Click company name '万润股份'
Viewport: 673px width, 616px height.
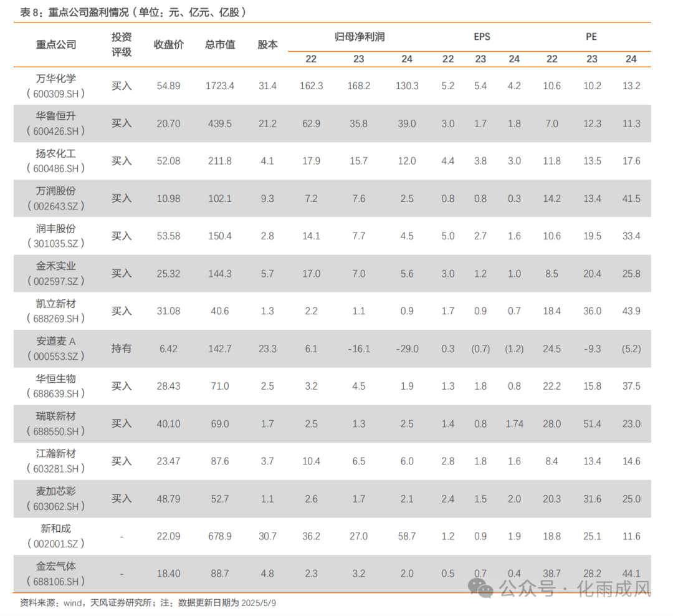[56, 191]
